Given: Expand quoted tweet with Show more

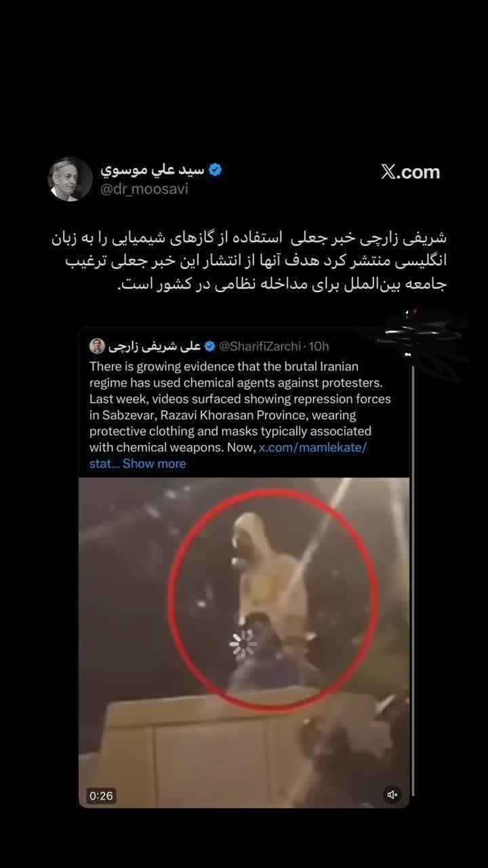Looking at the screenshot, I should [x=154, y=463].
